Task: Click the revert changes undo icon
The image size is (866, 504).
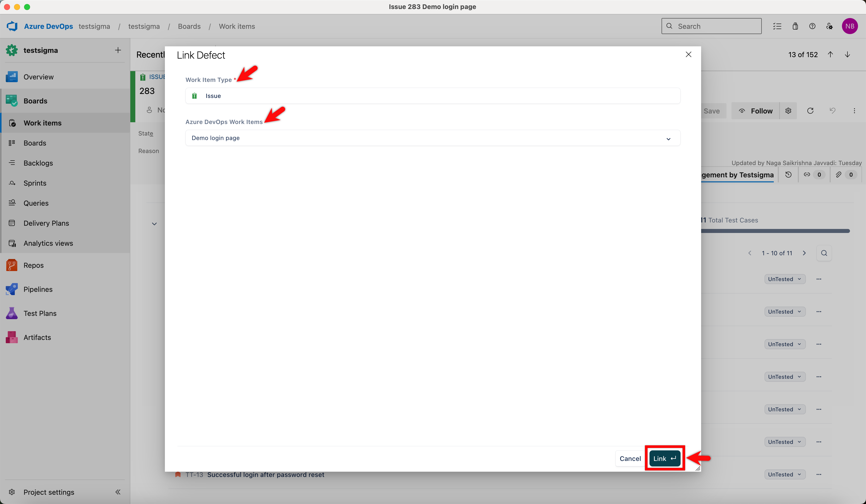Action: pyautogui.click(x=832, y=111)
